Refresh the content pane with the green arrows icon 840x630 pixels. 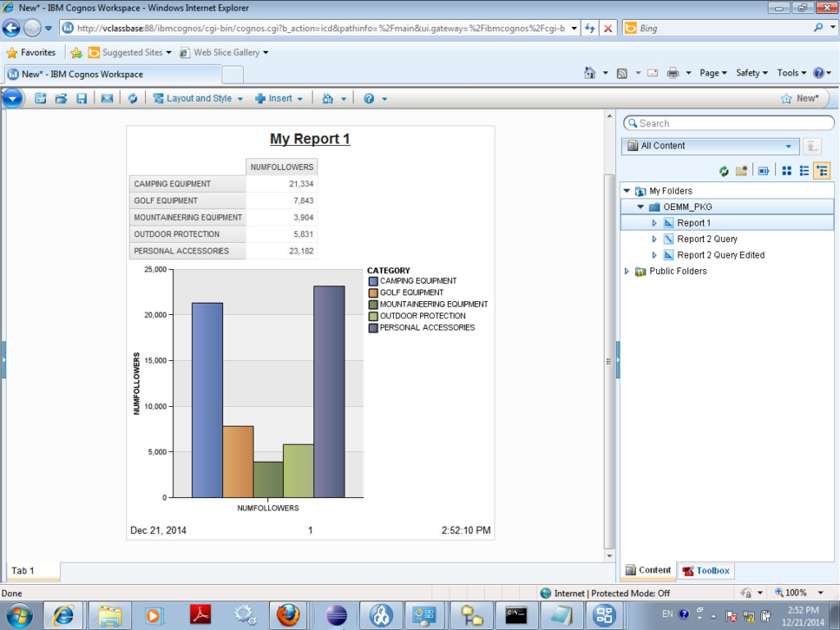(724, 171)
